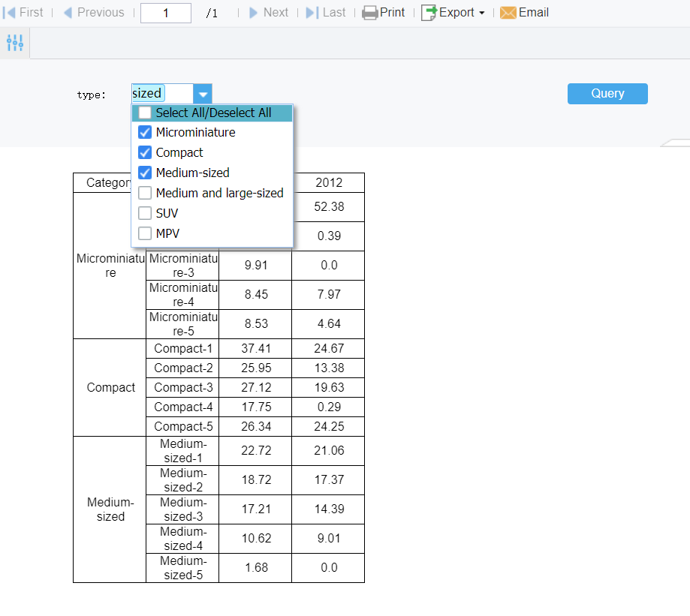Click the page number input box
Viewport: 690px width, 616px height.
pos(165,13)
